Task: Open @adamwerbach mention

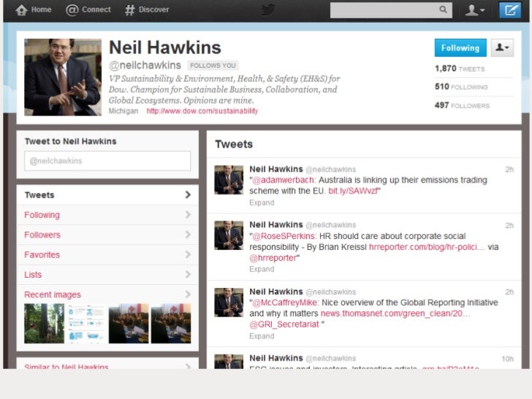Action: coord(284,180)
